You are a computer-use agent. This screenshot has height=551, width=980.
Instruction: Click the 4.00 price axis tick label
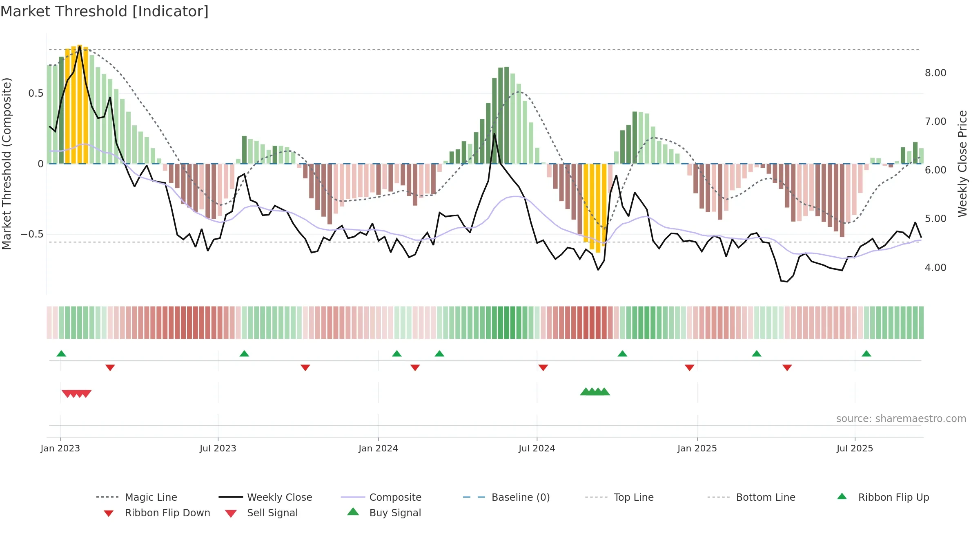pos(935,268)
